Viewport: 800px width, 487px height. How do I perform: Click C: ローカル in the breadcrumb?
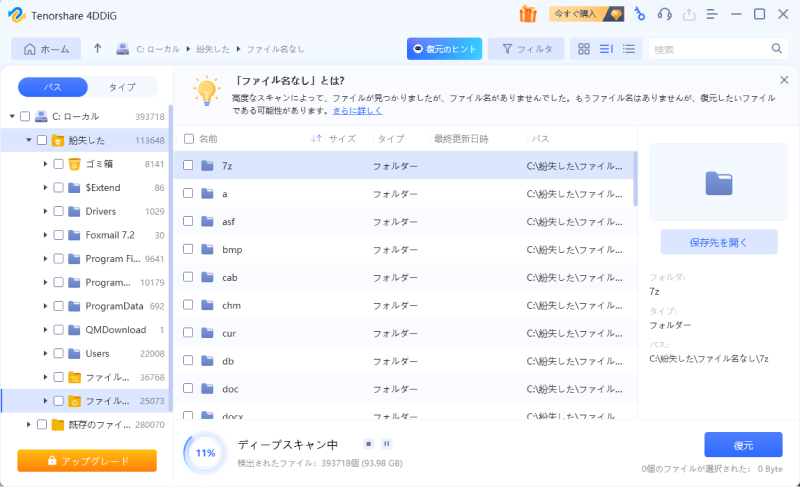tap(158, 49)
